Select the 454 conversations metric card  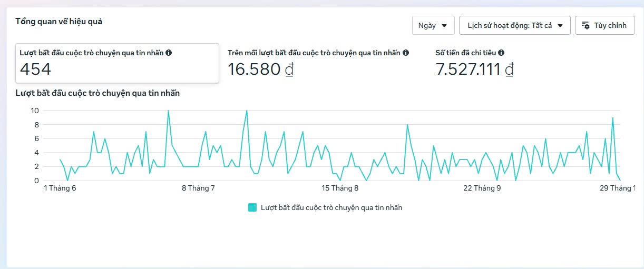(117, 63)
